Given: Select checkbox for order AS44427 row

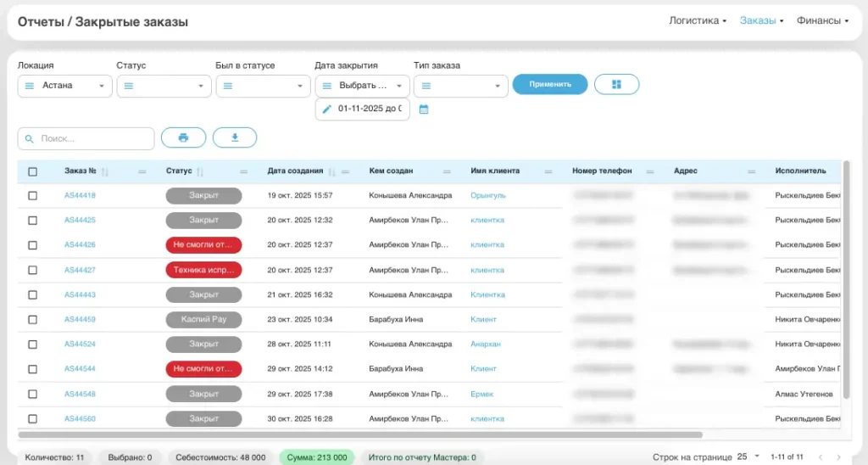Looking at the screenshot, I should coord(33,270).
